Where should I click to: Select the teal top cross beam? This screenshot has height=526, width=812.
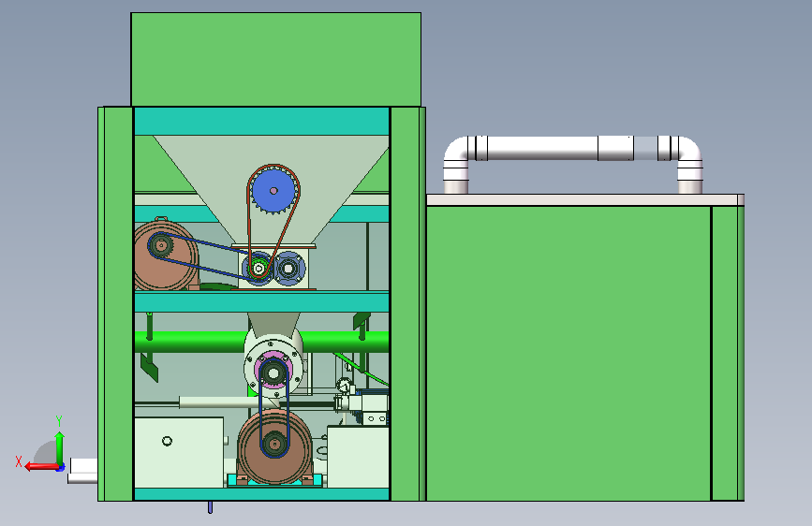point(261,121)
